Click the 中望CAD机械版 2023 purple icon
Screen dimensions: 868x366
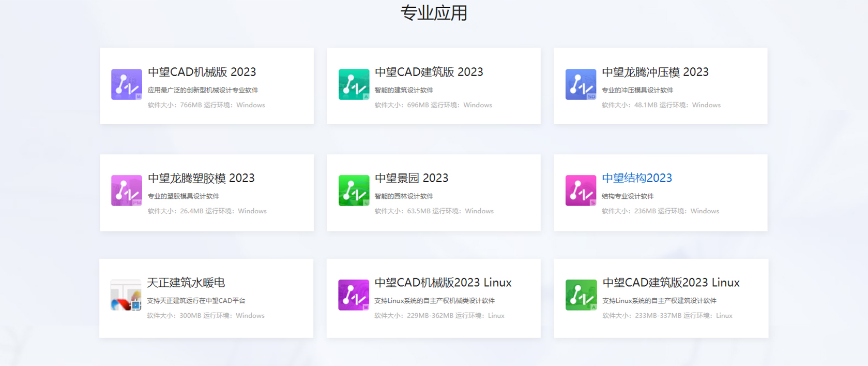[126, 84]
